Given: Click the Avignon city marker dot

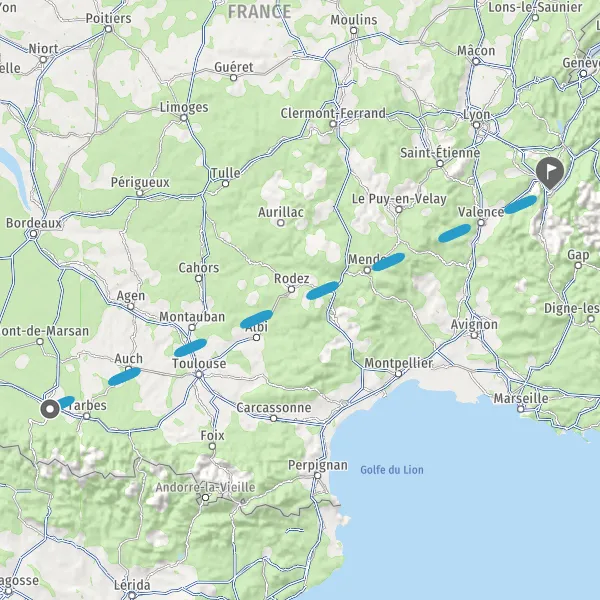Looking at the screenshot, I should (474, 335).
